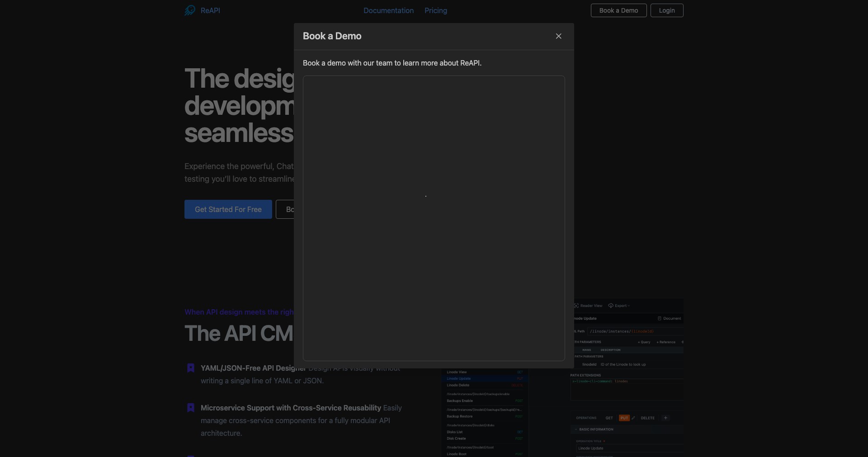The image size is (868, 457).
Task: Select the DELETE operation tab
Action: 647,418
